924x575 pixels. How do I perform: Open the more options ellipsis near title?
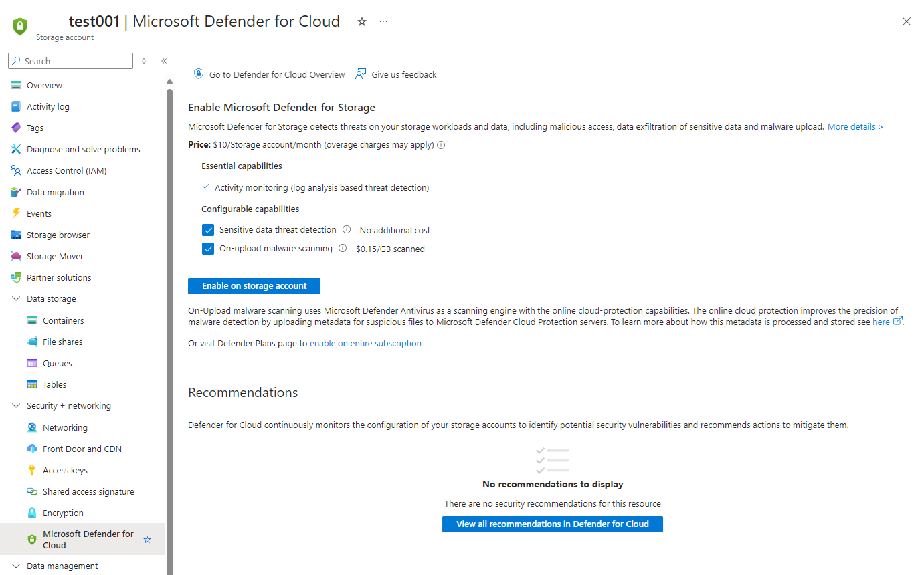tap(383, 21)
